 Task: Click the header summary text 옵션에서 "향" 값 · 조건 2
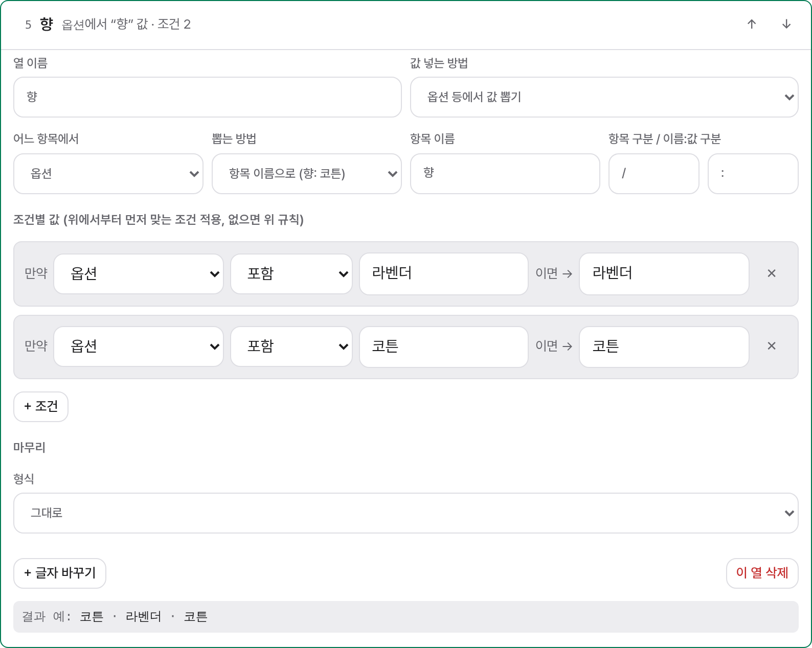click(126, 25)
